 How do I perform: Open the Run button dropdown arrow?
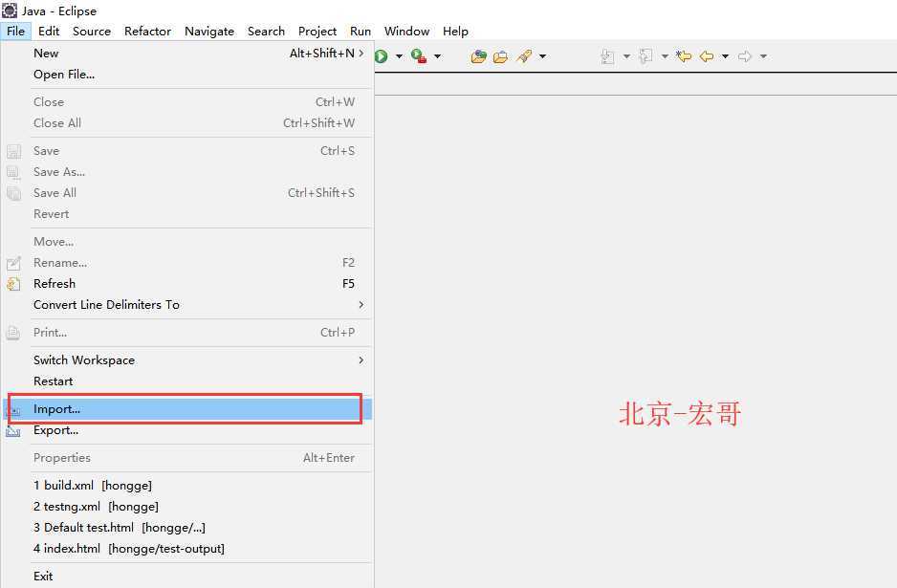400,56
